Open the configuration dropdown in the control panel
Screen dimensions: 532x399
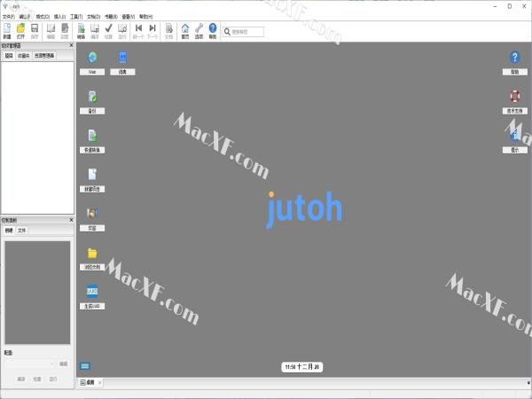30,364
